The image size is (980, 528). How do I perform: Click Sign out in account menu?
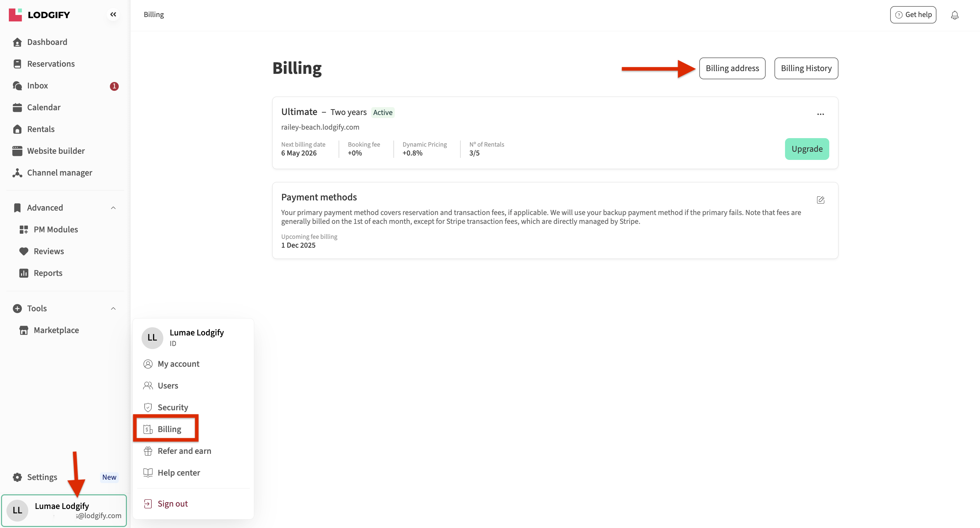click(x=172, y=504)
